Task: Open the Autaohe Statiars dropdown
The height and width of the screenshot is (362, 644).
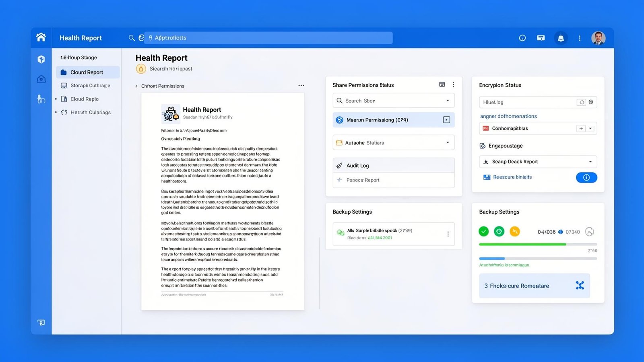Action: pyautogui.click(x=447, y=142)
